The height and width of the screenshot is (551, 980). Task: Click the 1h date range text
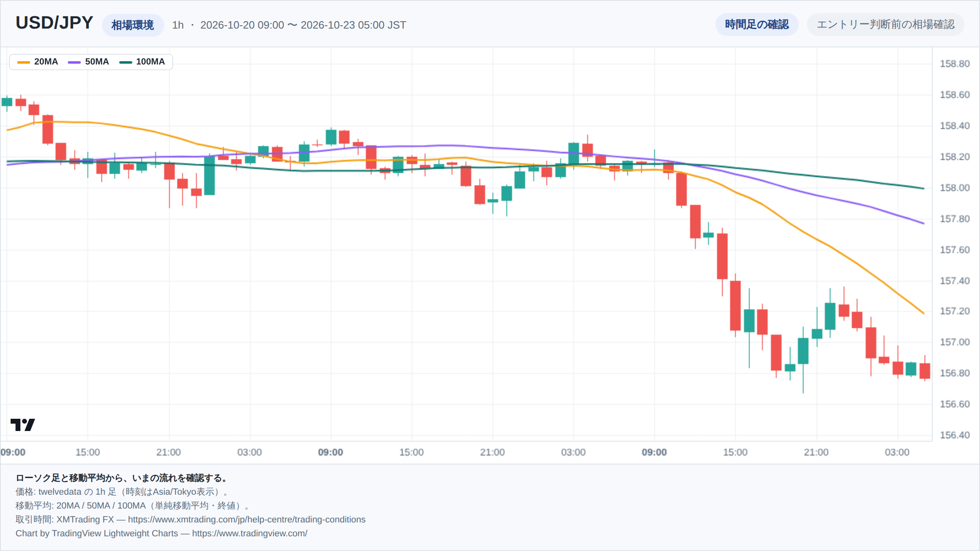[x=289, y=25]
